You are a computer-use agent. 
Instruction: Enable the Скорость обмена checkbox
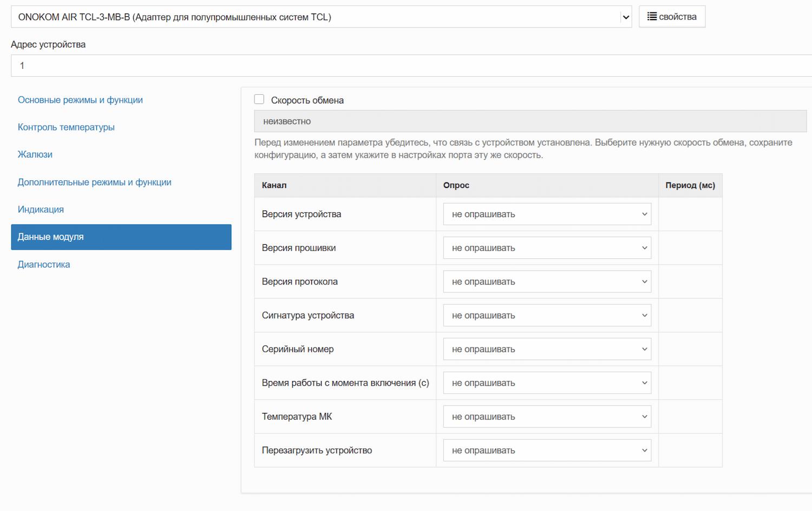tap(259, 100)
